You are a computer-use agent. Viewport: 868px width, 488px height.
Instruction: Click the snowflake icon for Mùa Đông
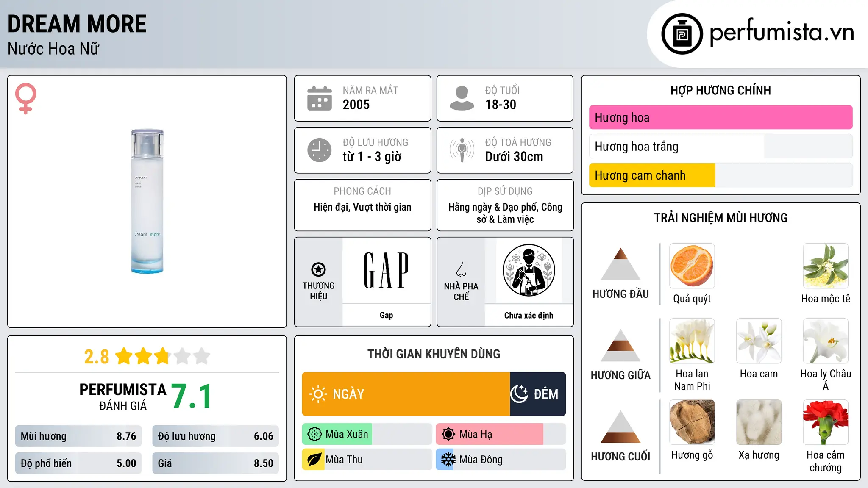pyautogui.click(x=448, y=460)
